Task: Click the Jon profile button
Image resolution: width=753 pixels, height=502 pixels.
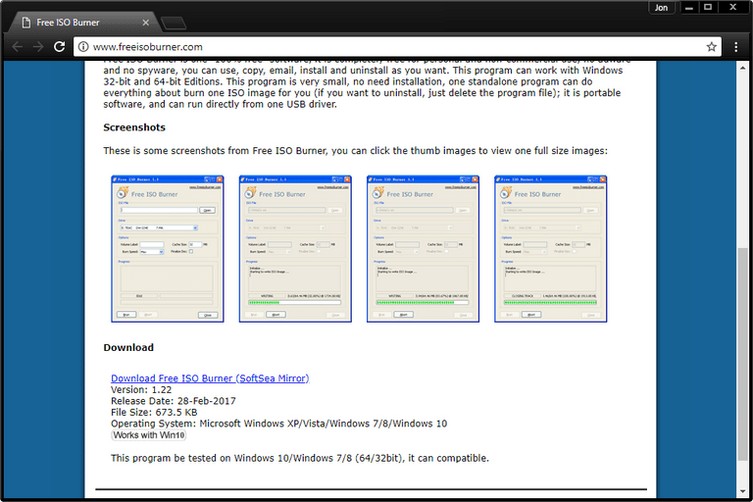Action: tap(661, 8)
